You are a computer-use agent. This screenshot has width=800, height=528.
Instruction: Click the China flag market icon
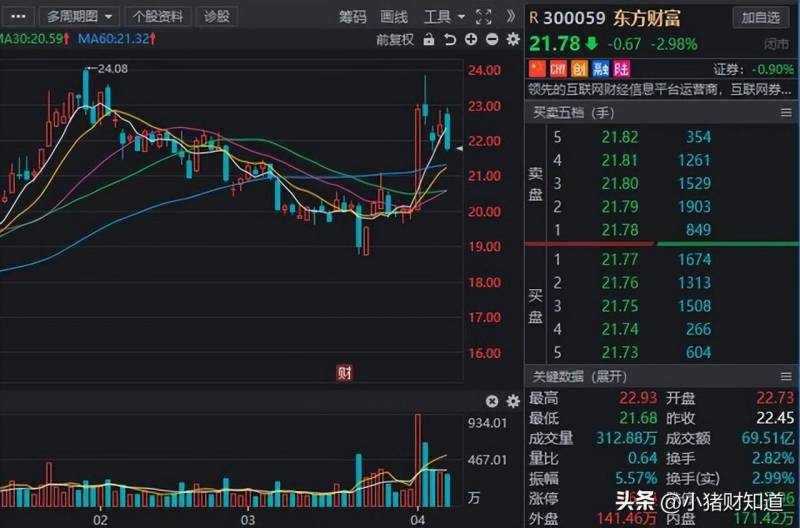click(x=537, y=69)
